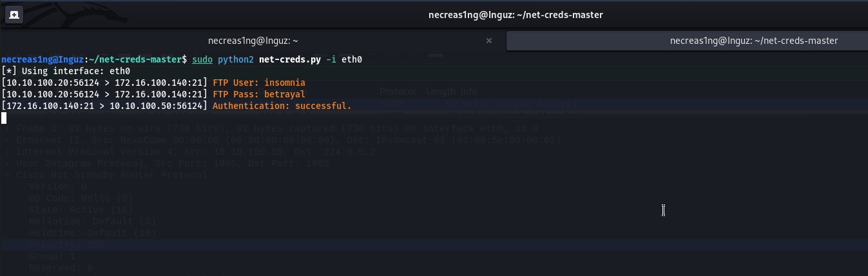
Task: Click the 'Using interface: eth0' output line
Action: coord(66,71)
